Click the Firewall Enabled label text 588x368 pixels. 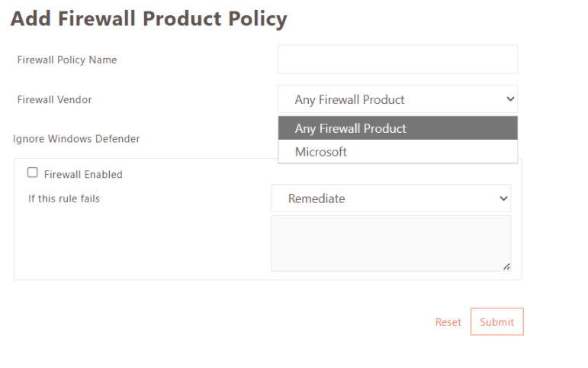pos(83,175)
